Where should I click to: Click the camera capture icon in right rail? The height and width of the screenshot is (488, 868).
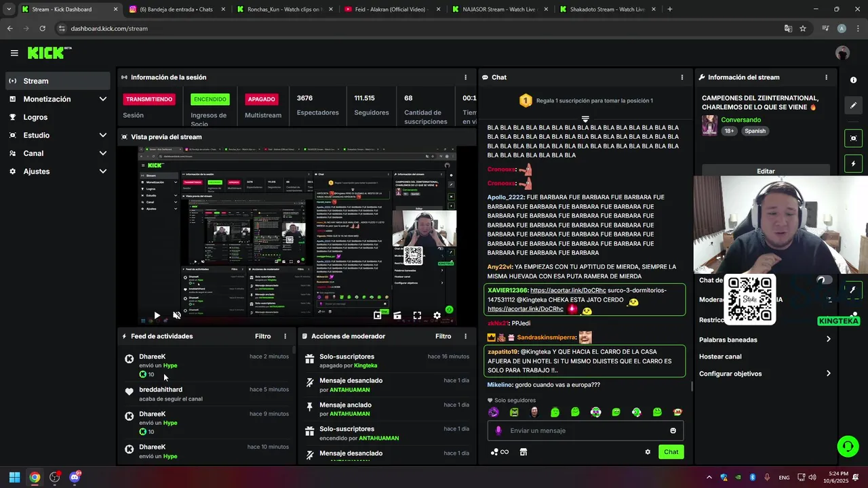pyautogui.click(x=853, y=138)
